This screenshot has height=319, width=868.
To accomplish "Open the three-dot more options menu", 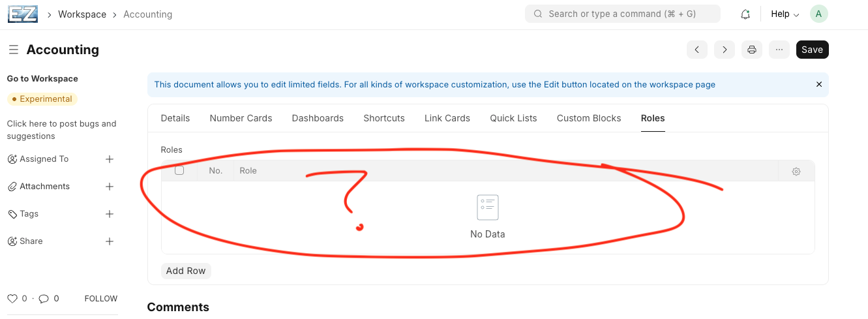I will tap(779, 50).
